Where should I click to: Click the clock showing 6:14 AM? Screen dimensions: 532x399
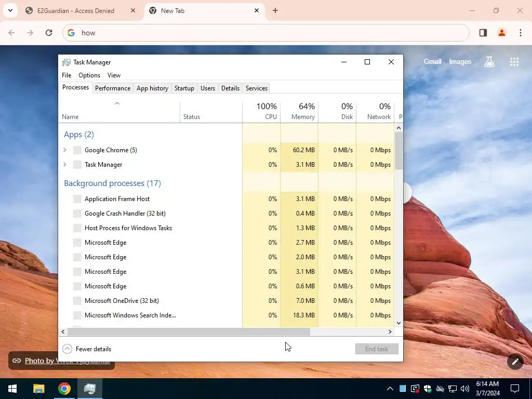(x=487, y=389)
